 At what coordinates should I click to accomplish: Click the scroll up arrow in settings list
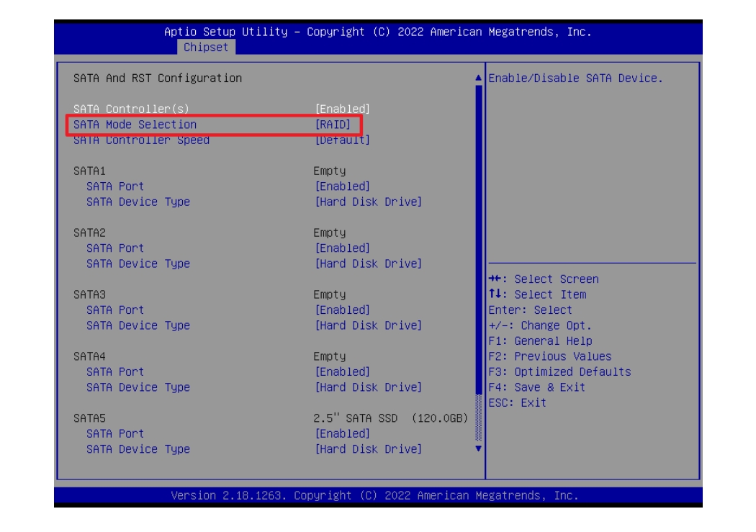pyautogui.click(x=477, y=78)
